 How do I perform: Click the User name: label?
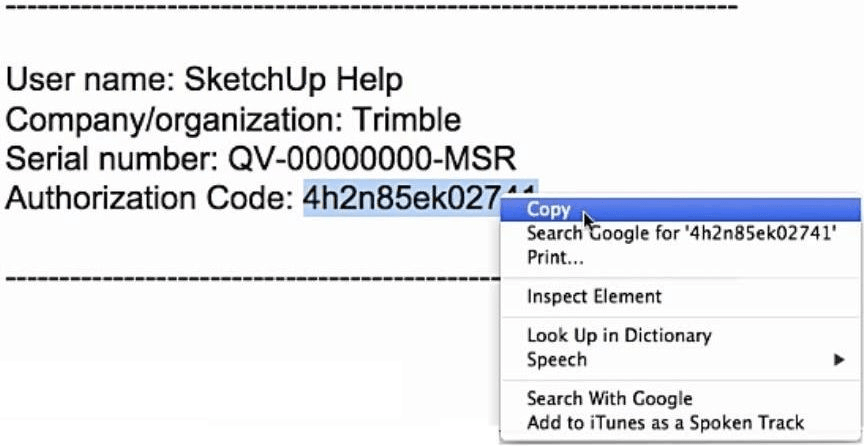90,80
